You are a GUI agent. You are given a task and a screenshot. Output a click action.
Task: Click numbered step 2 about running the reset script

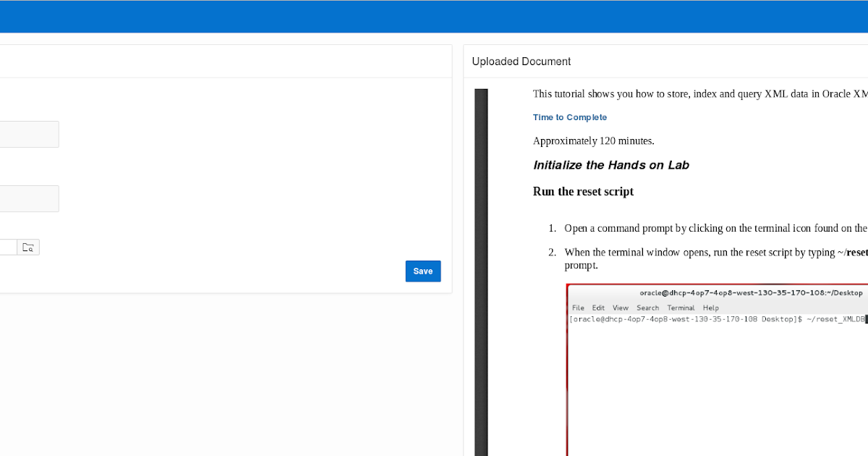tap(712, 252)
